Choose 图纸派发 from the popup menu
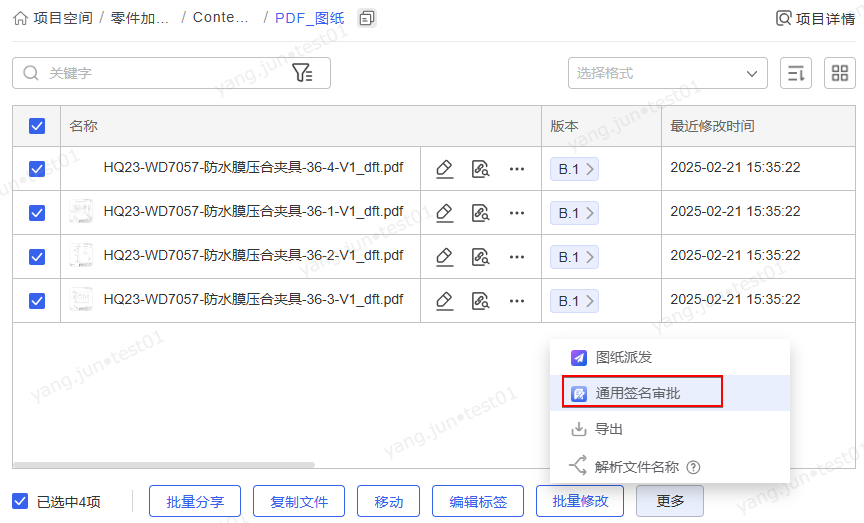 click(x=624, y=357)
